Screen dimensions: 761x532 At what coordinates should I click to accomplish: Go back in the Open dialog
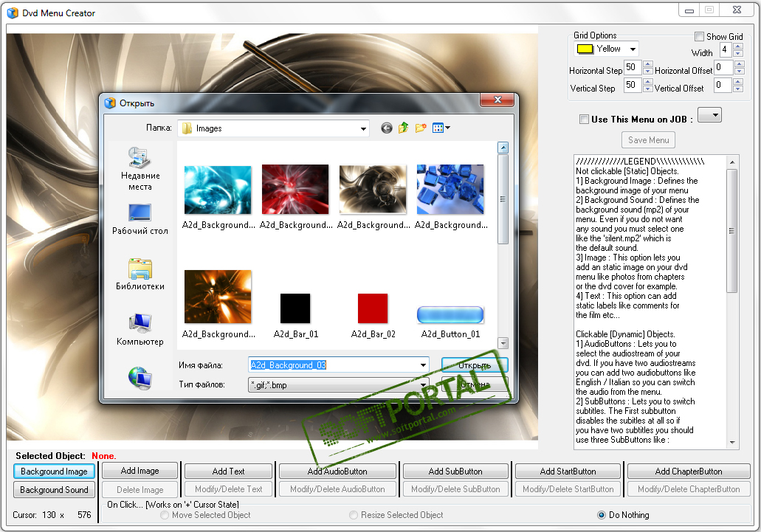click(x=386, y=128)
